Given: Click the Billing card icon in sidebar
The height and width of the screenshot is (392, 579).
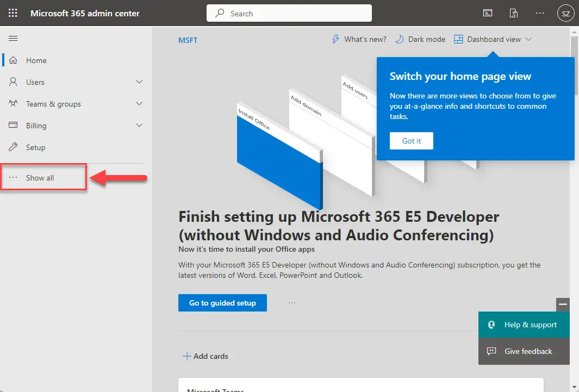Looking at the screenshot, I should point(13,125).
